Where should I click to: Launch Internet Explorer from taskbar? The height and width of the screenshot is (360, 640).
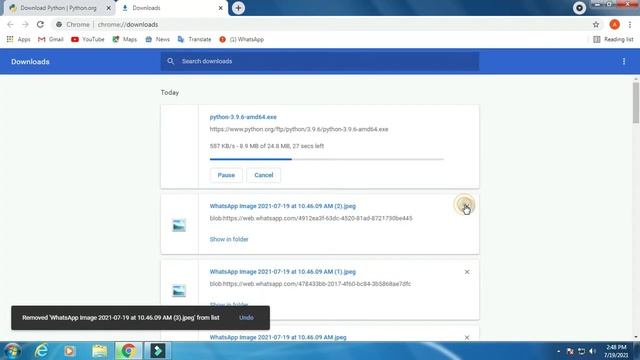(42, 351)
